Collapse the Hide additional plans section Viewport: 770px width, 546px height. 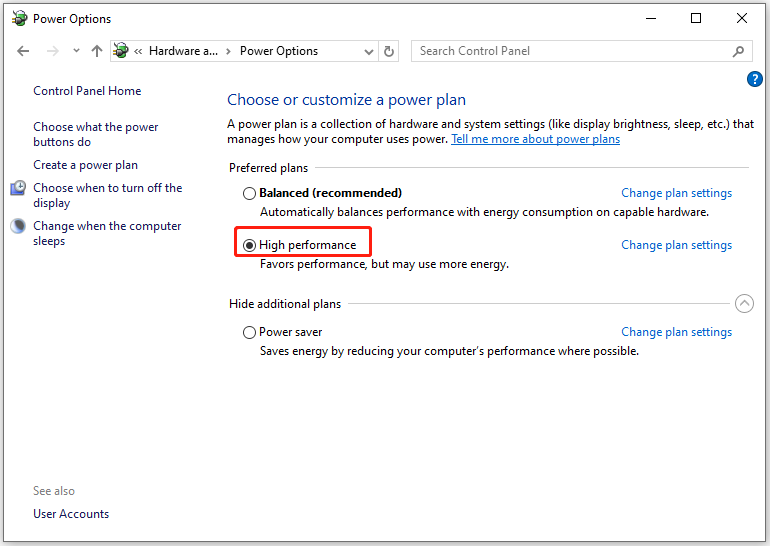[x=744, y=303]
